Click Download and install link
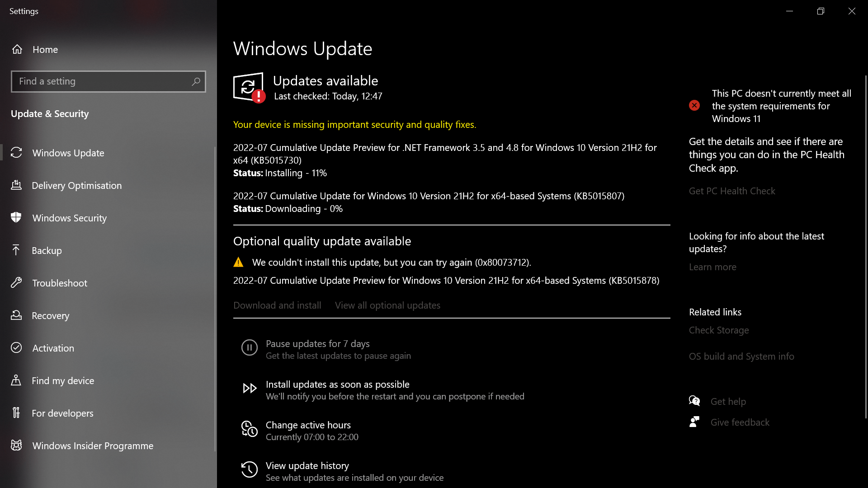This screenshot has width=868, height=488. 277,305
